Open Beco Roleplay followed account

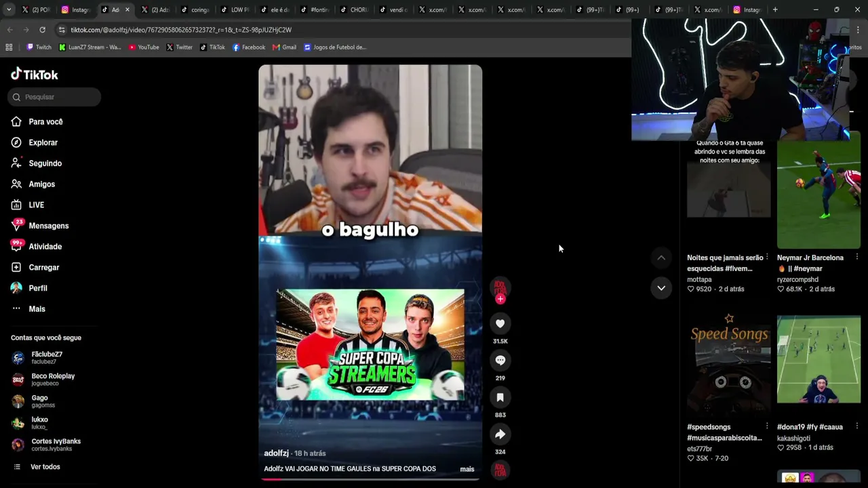[52, 380]
